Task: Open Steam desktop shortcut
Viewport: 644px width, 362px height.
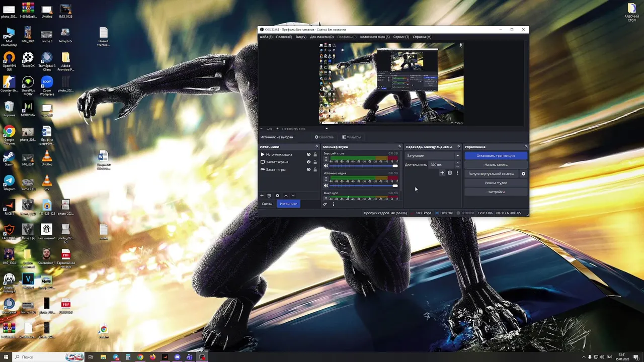Action: click(9, 159)
